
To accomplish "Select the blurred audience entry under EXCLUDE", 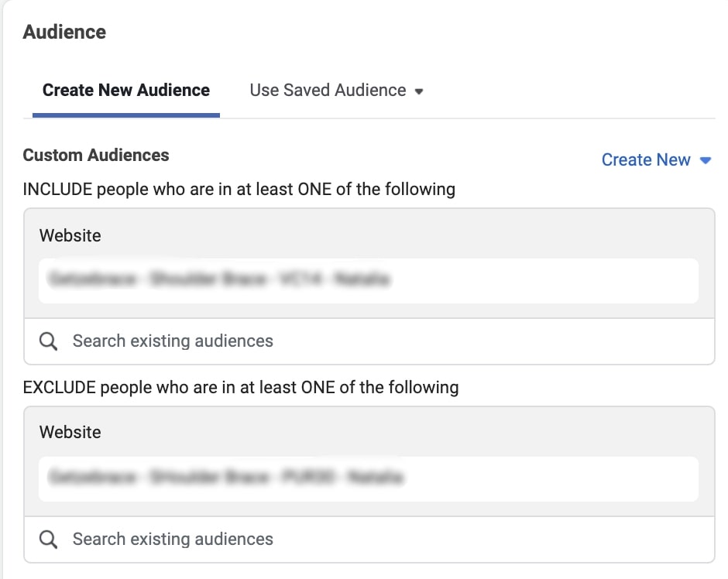I will (x=225, y=478).
